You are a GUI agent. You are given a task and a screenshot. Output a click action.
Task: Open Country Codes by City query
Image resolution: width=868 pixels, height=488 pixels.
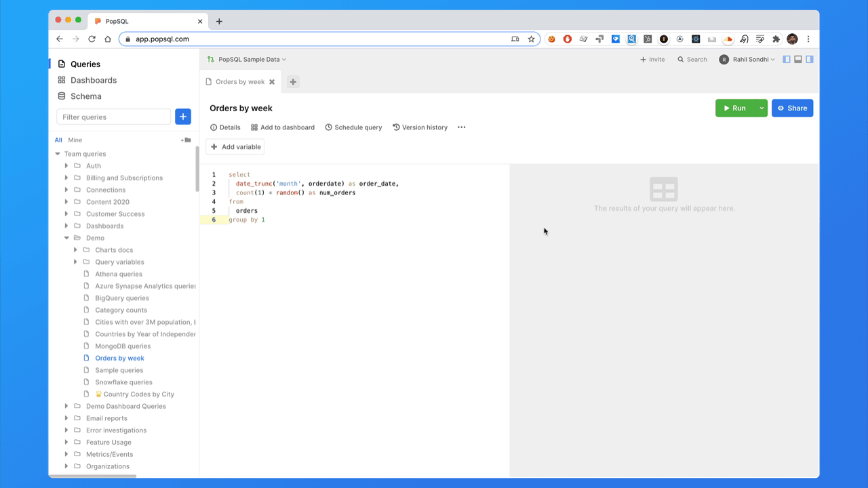pos(134,394)
